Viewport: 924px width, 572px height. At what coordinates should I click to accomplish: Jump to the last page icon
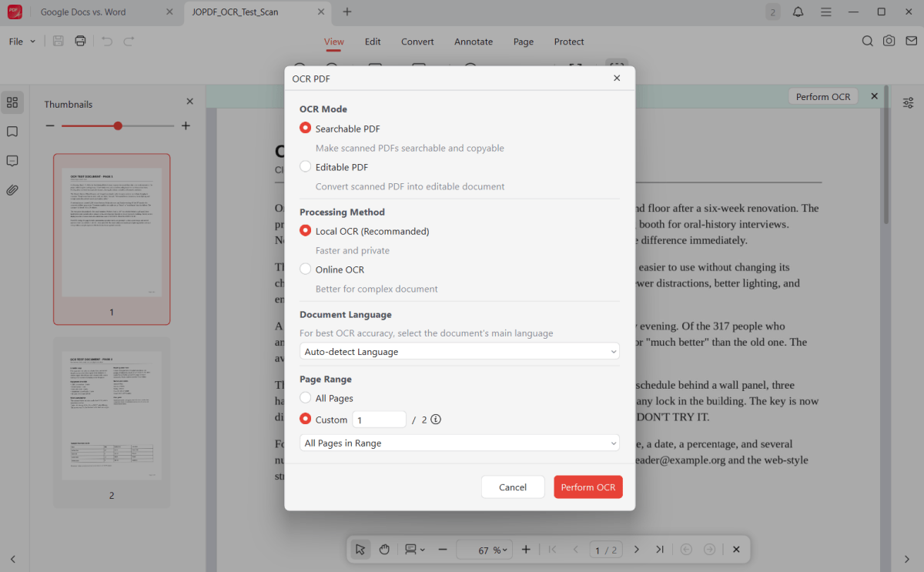660,550
